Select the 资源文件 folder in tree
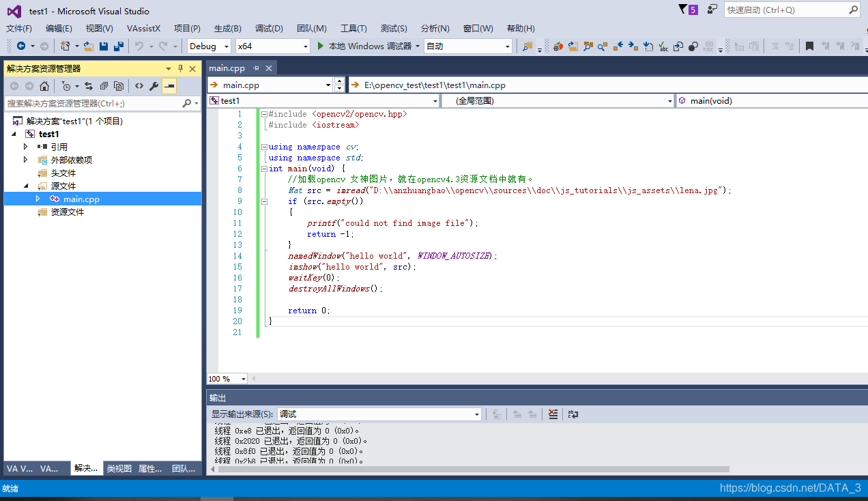868x501 pixels. point(68,212)
